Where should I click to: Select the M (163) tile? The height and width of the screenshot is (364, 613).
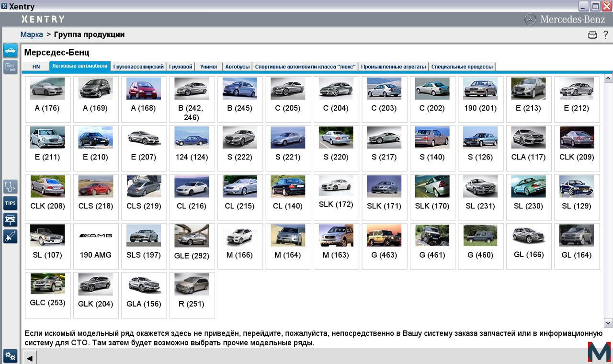[x=336, y=246]
